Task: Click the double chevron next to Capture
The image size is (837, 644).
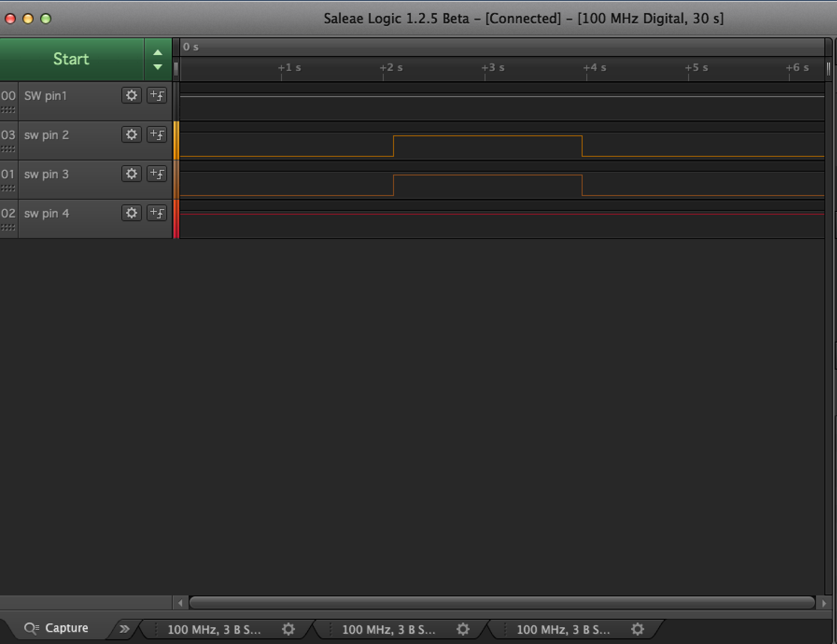Action: (x=124, y=629)
